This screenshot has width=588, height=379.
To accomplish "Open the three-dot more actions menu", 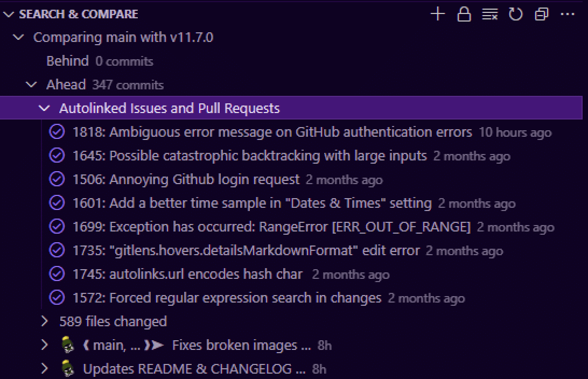I will [x=568, y=14].
